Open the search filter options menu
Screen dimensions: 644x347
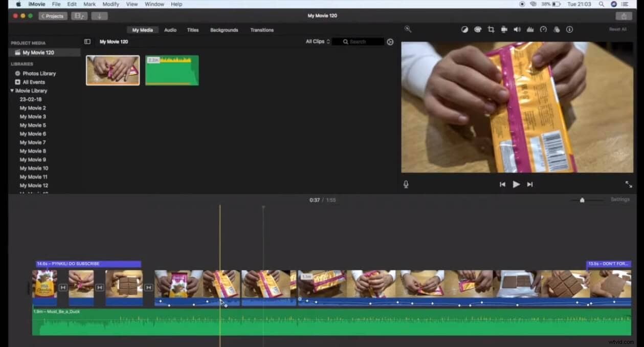[x=390, y=41]
